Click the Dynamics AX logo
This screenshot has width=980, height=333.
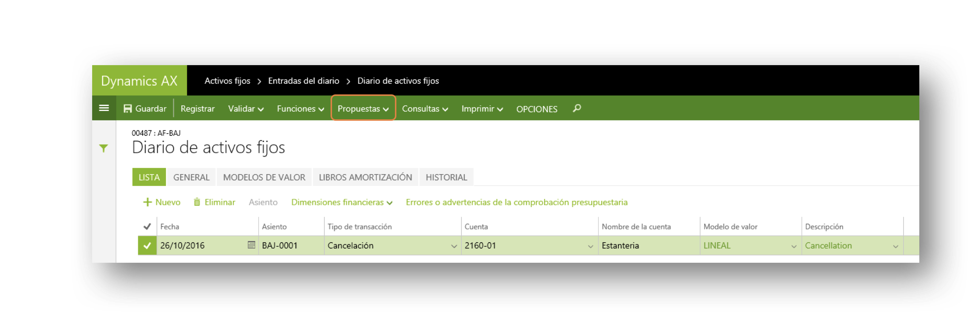(139, 80)
